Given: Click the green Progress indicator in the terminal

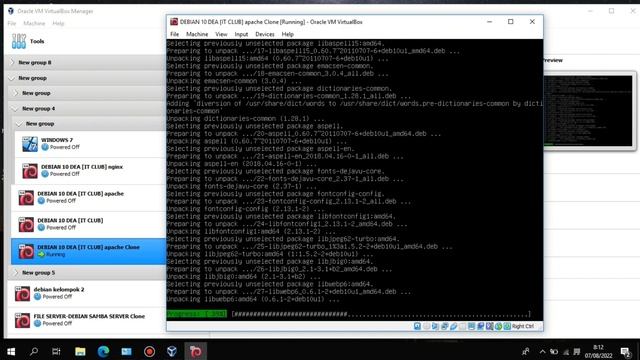Looking at the screenshot, I should click(x=197, y=314).
